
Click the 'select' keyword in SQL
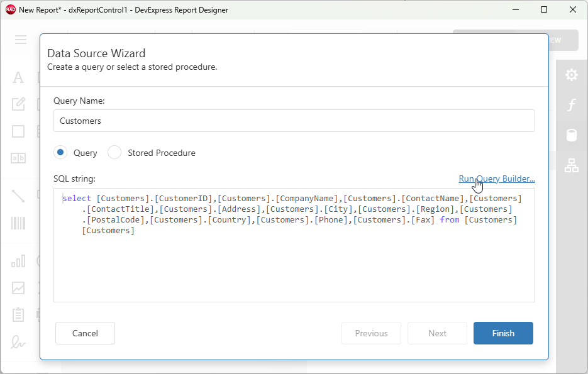click(x=77, y=198)
